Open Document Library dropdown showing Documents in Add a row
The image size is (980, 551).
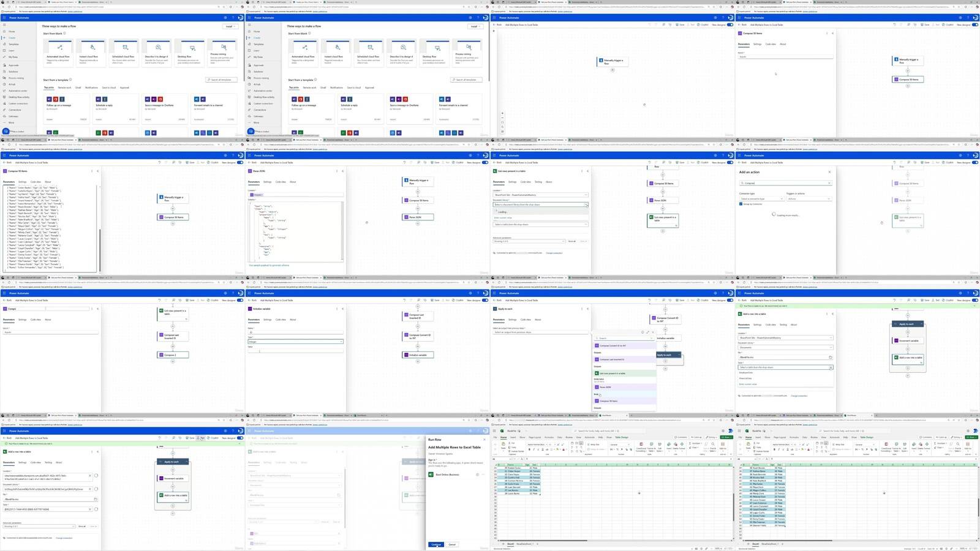[x=785, y=347]
